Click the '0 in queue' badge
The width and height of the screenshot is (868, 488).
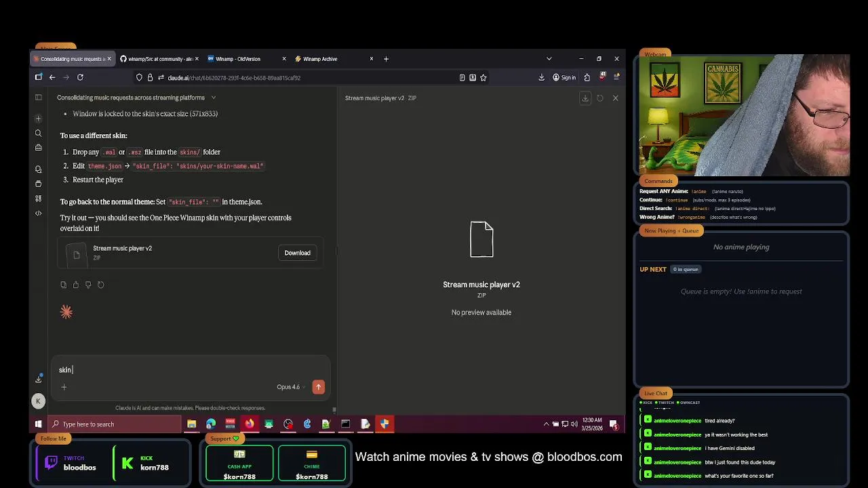685,269
